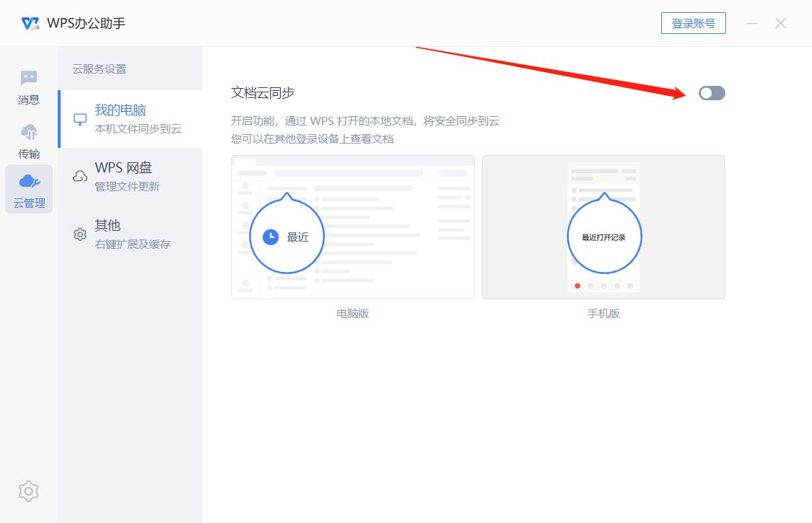Click the clock icon in 最近 bubble
The width and height of the screenshot is (812, 523).
[x=271, y=237]
